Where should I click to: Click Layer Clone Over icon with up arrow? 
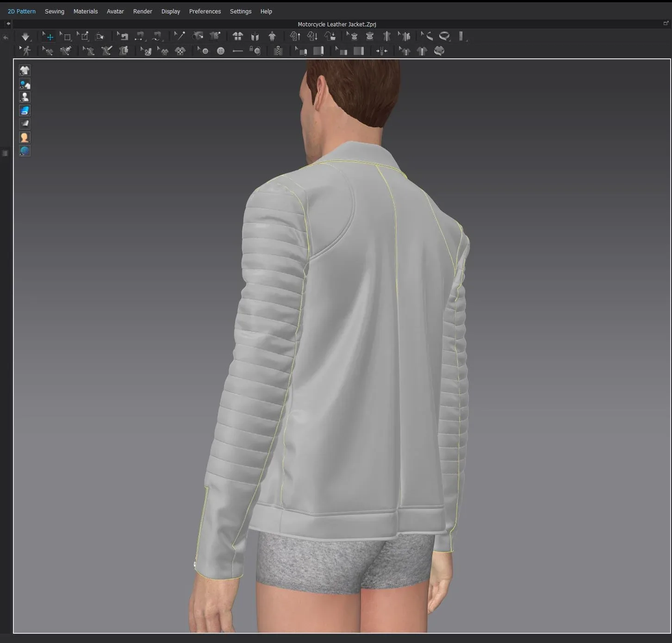295,36
